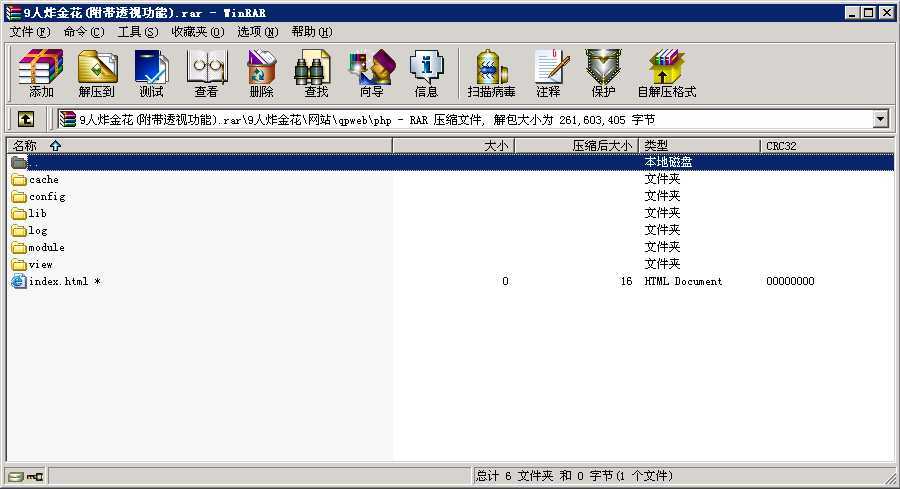
Task: Launch the 向导 (Wizard) toolbar icon
Action: click(x=371, y=74)
